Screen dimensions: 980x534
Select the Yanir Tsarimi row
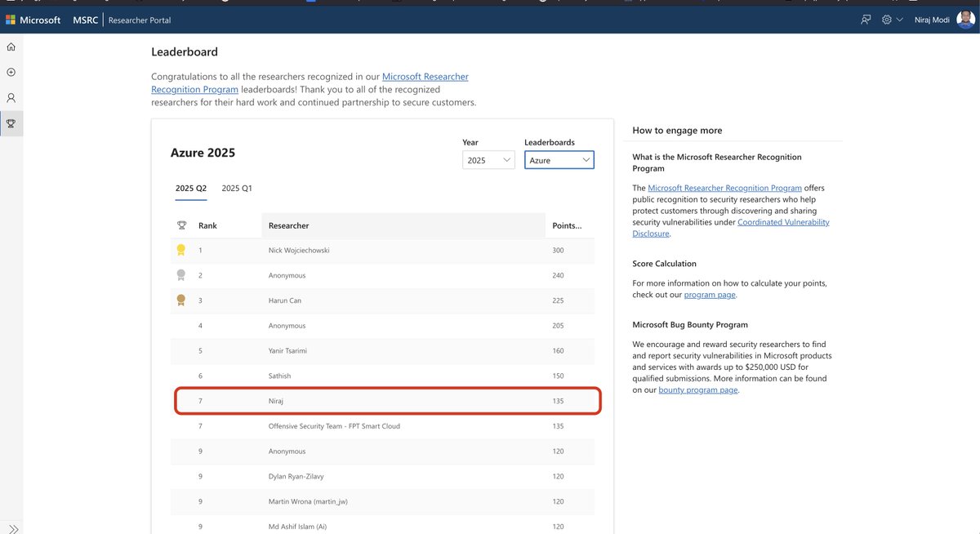[382, 351]
